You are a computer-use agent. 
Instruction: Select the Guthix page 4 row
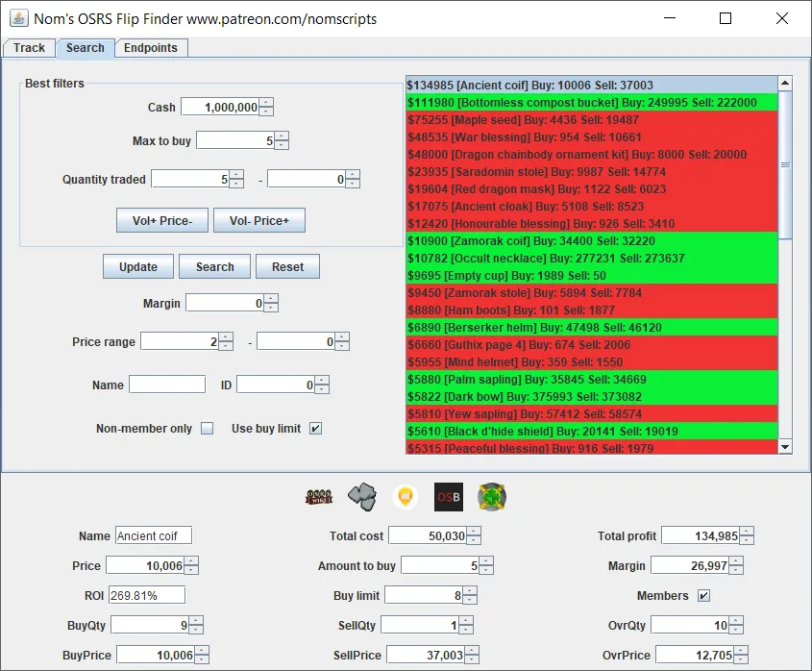coord(592,344)
